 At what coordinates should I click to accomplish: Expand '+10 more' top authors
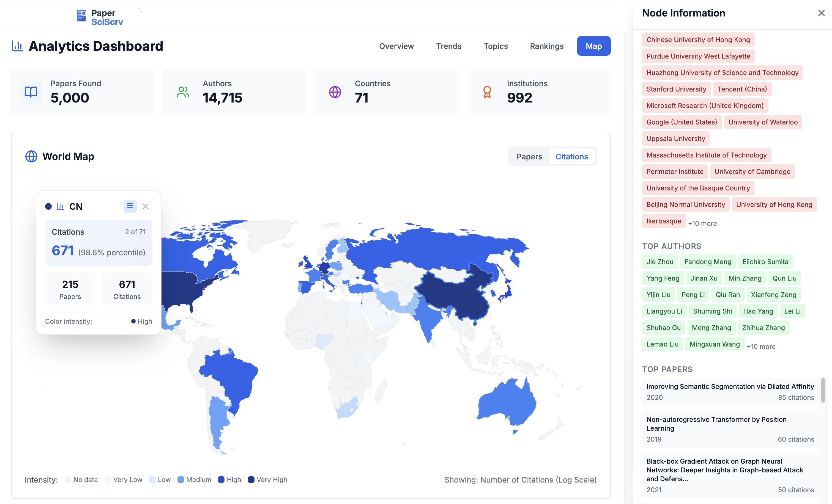[x=761, y=347]
